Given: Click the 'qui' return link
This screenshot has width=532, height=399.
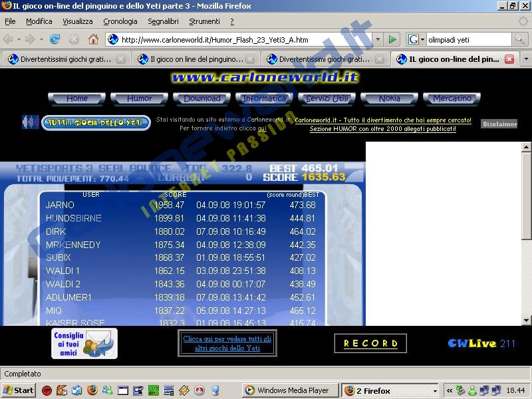Looking at the screenshot, I should tap(262, 128).
